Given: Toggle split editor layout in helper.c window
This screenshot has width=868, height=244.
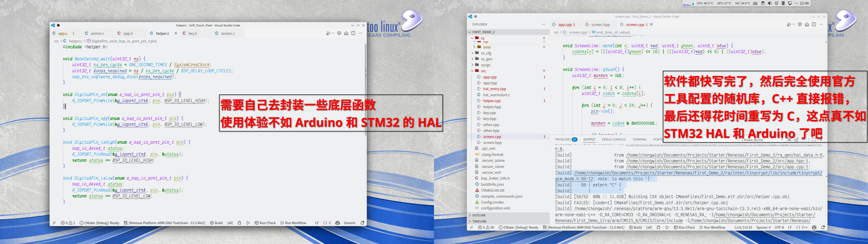Looking at the screenshot, I should (x=353, y=33).
